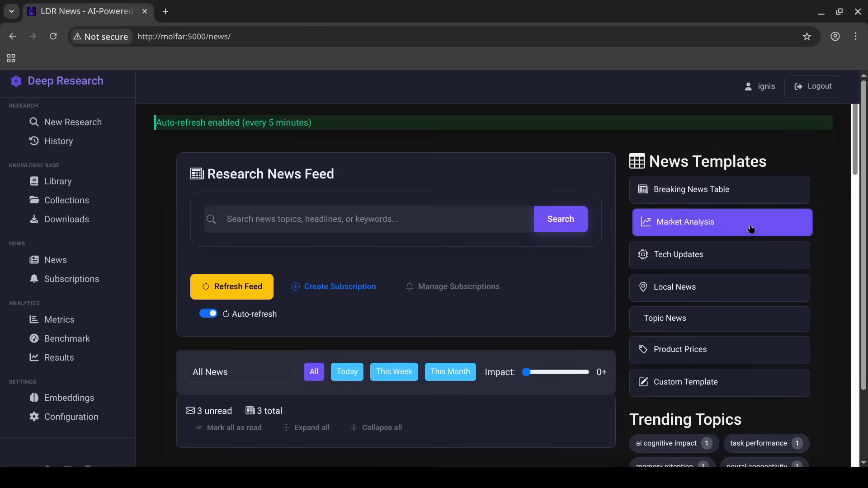This screenshot has width=868, height=488.
Task: Expand all news items
Action: coord(306,427)
